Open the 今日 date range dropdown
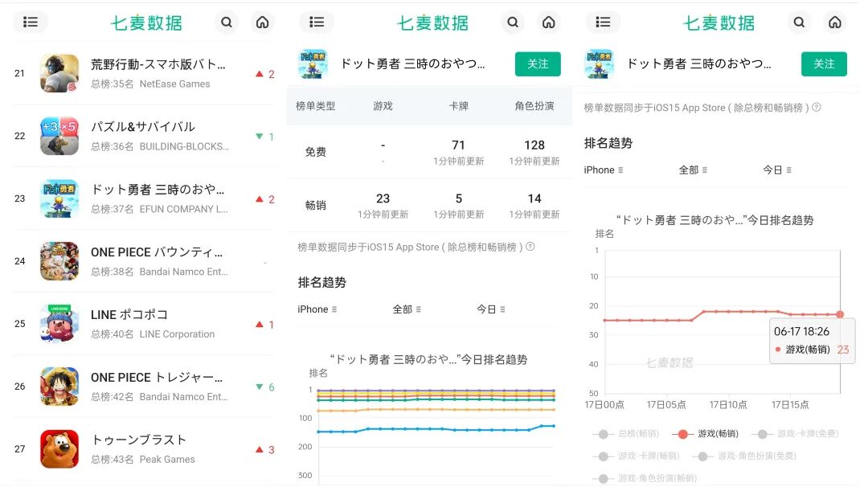This screenshot has height=491, width=868. 776,170
